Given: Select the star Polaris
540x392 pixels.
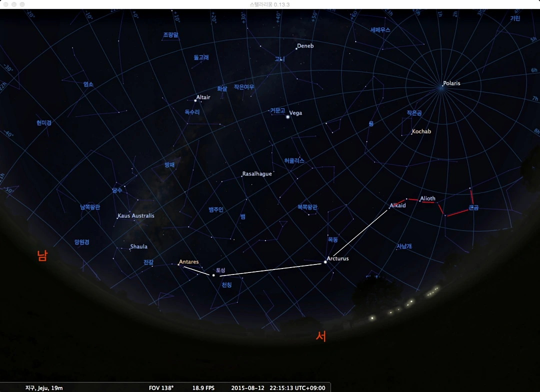Looking at the screenshot, I should pos(442,85).
